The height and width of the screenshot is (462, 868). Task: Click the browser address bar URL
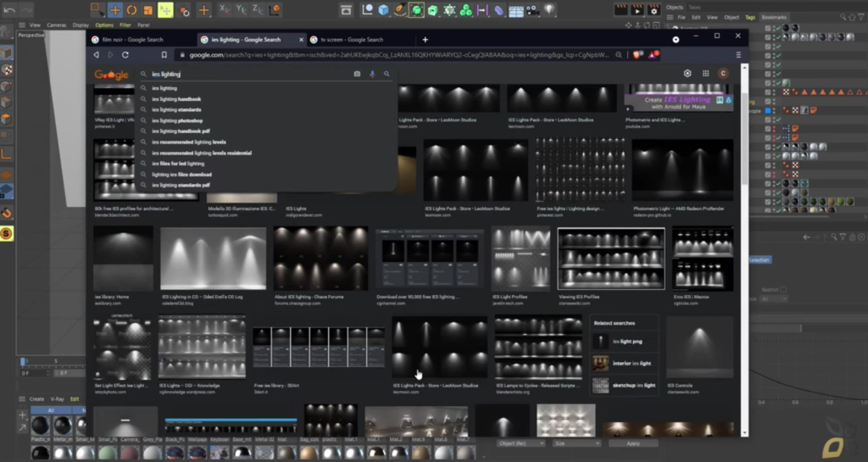[x=398, y=55]
